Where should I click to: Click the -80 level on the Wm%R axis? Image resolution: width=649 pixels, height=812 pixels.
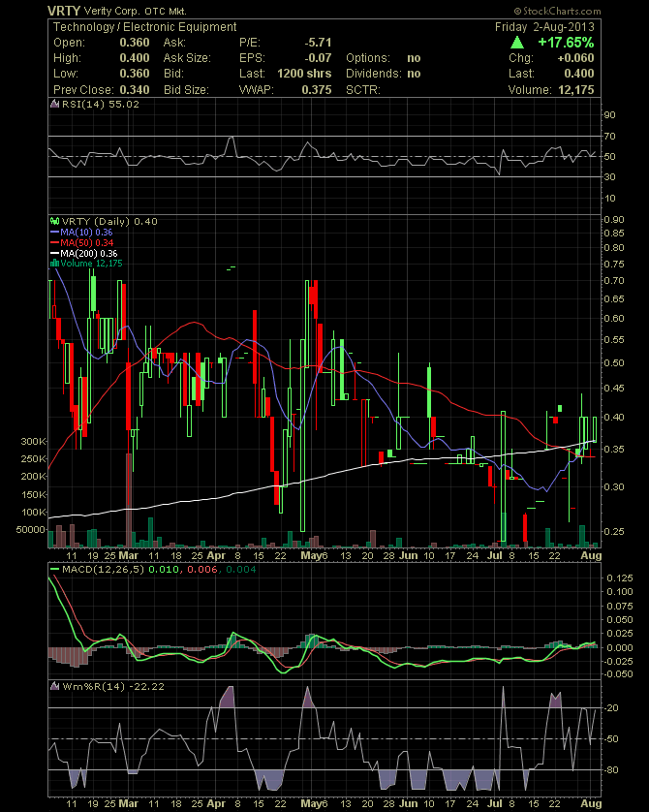coord(611,770)
